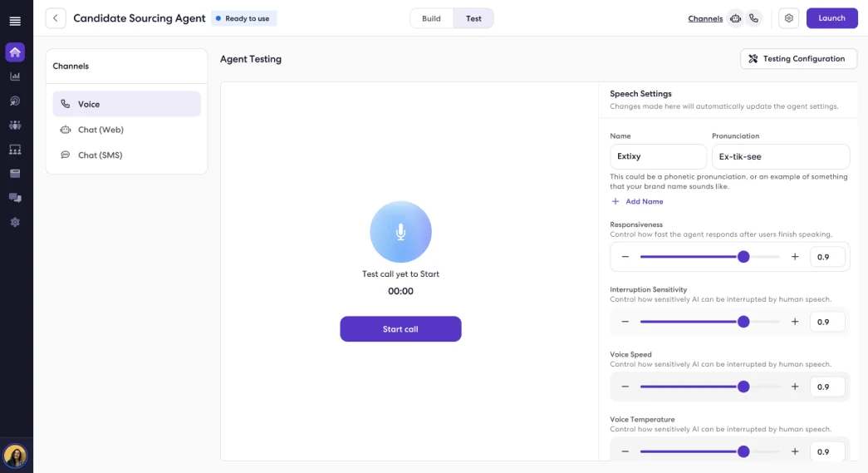
Task: Adjust the Interruption Sensitivity slider handle
Action: pyautogui.click(x=743, y=322)
